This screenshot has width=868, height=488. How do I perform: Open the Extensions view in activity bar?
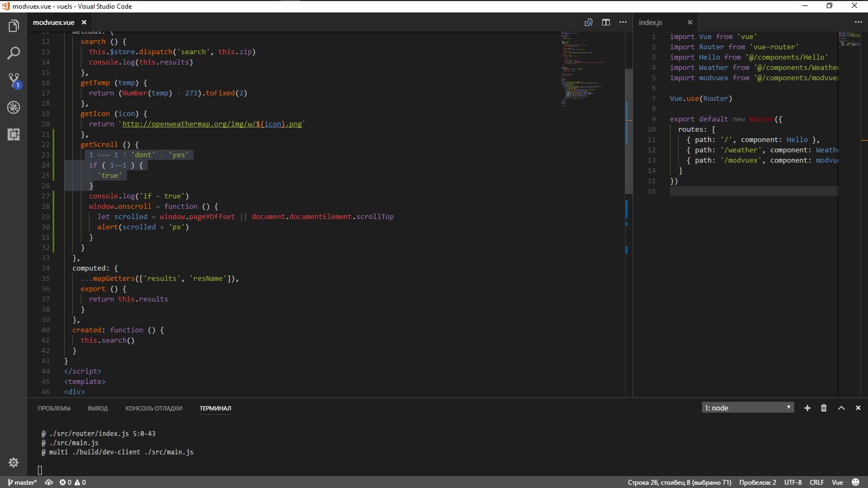point(14,134)
